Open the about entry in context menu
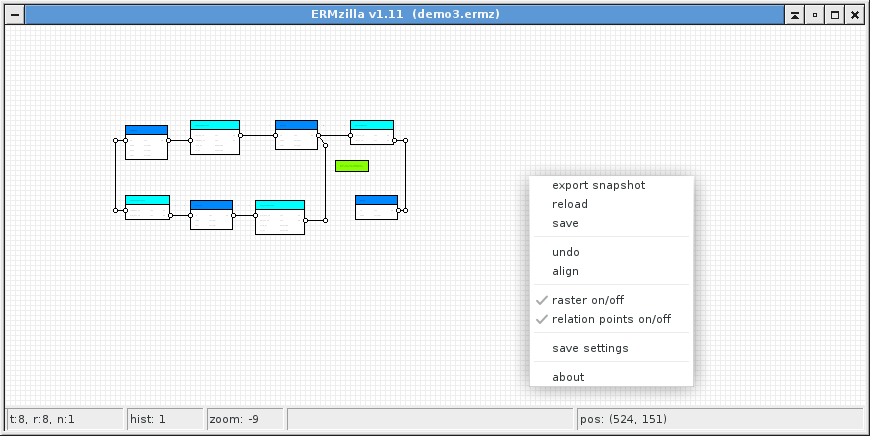 (568, 377)
